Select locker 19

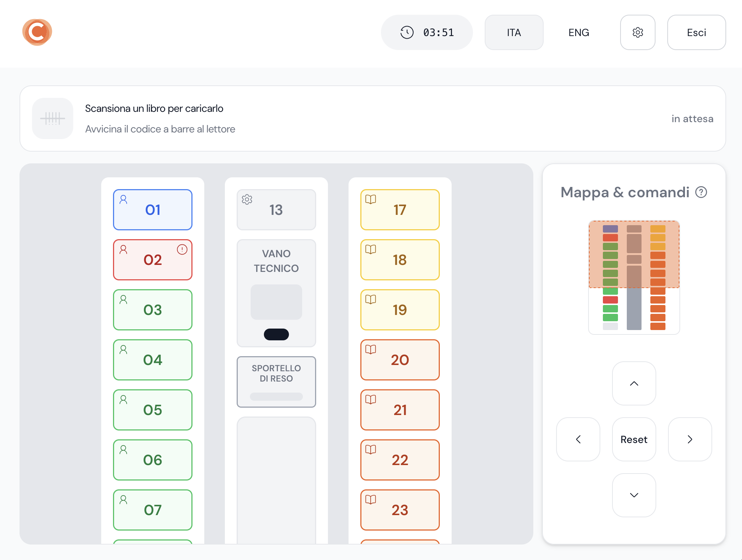400,310
